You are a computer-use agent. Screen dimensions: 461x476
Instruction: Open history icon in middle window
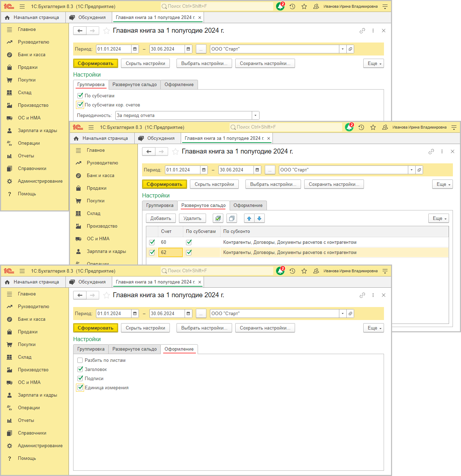tap(361, 127)
